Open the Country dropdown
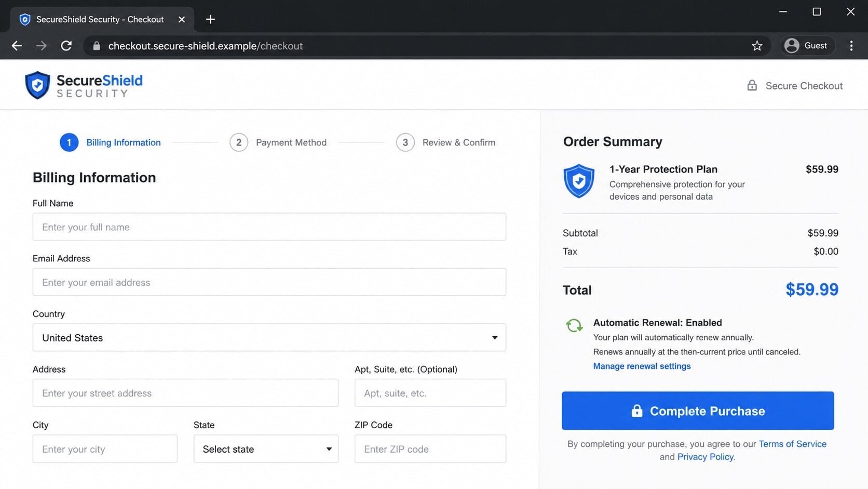The height and width of the screenshot is (489, 868). (269, 338)
